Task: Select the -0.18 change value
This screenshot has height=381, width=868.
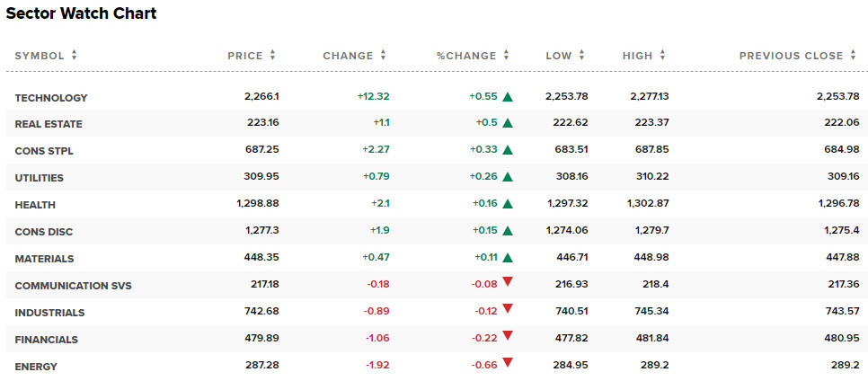Action: (378, 284)
